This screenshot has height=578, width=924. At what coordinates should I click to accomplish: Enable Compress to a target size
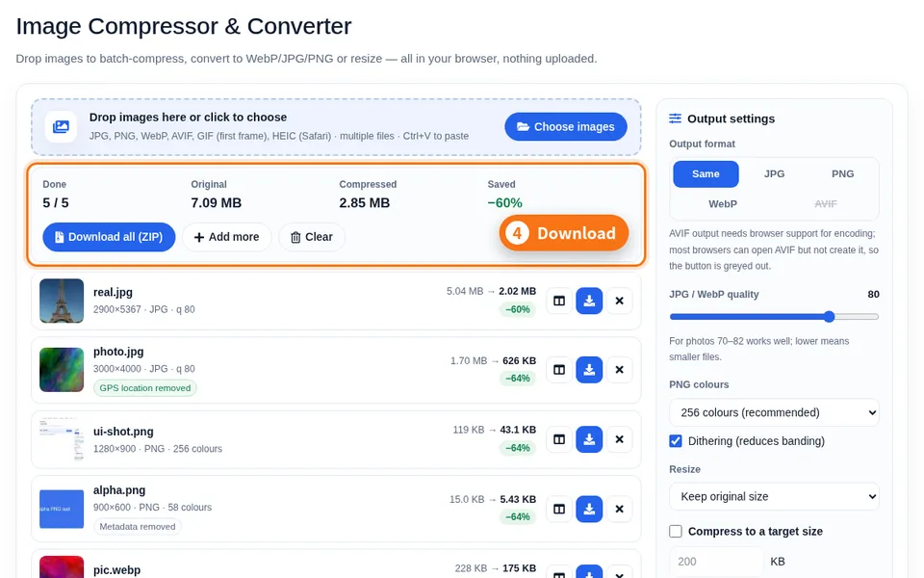(x=676, y=532)
